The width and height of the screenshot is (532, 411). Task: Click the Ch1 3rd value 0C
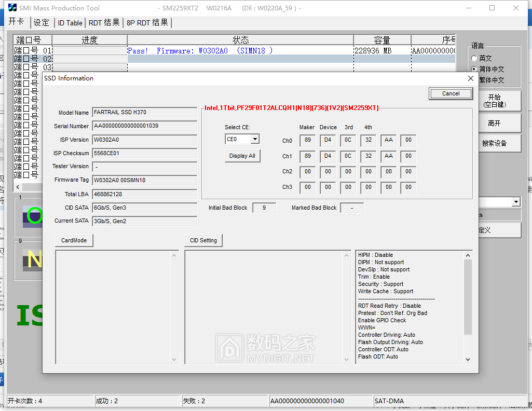click(x=348, y=156)
